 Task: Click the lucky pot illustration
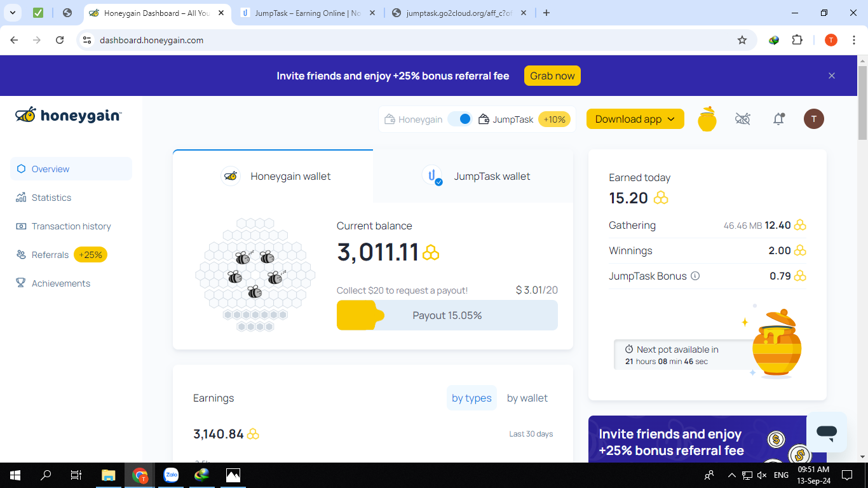click(776, 344)
